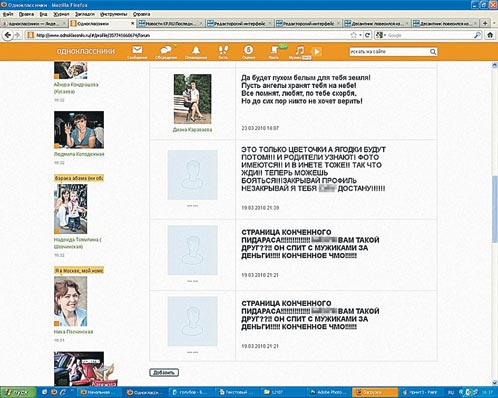Screen dimensions: 498x398
Task: Go to the browser home icon
Action: [x=490, y=35]
